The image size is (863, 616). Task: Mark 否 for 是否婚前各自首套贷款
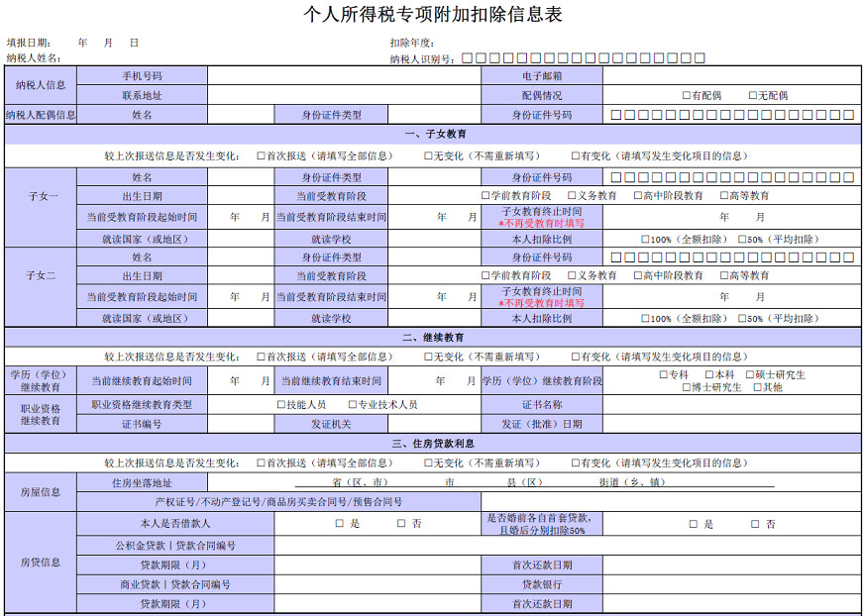click(x=756, y=525)
